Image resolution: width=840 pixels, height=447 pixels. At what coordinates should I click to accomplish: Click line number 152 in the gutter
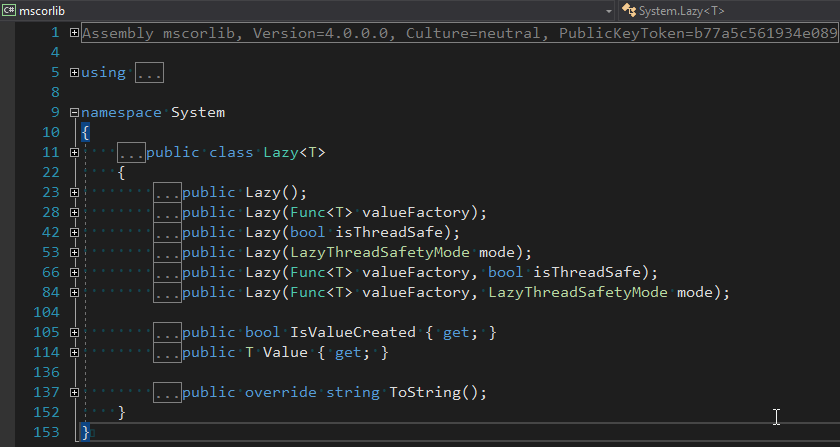[46, 413]
